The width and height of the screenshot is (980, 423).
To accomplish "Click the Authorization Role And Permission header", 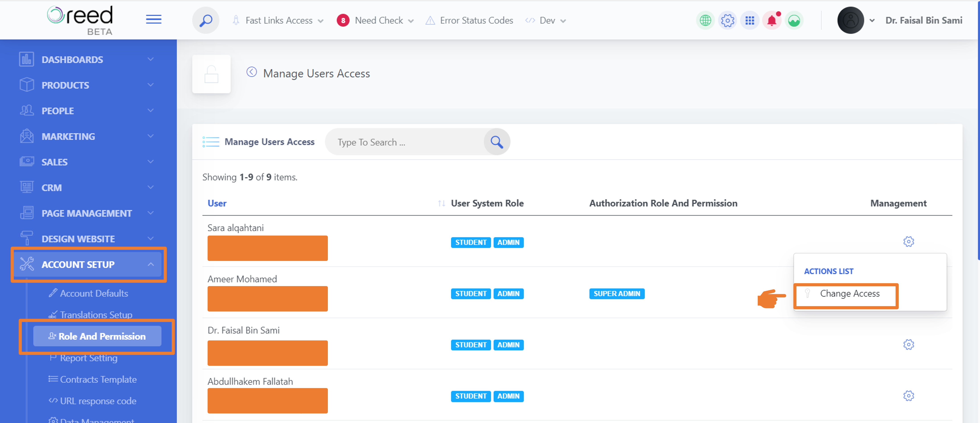I will click(x=663, y=203).
